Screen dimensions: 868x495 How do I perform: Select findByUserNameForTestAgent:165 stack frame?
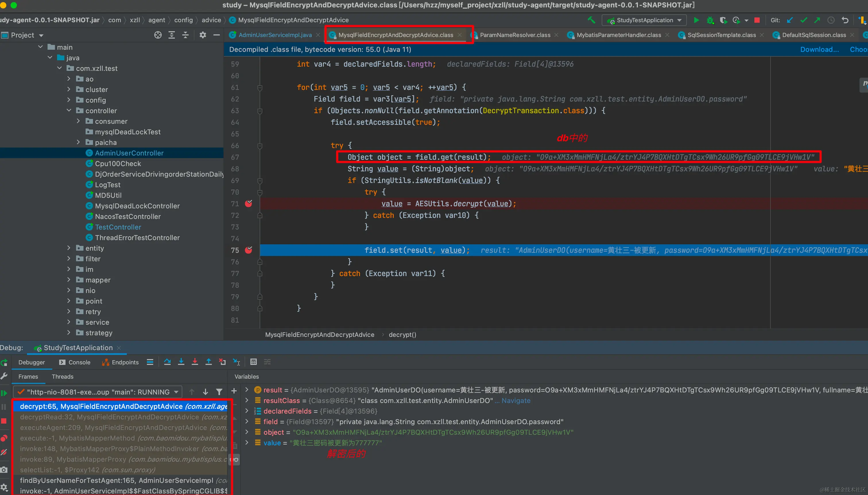124,480
